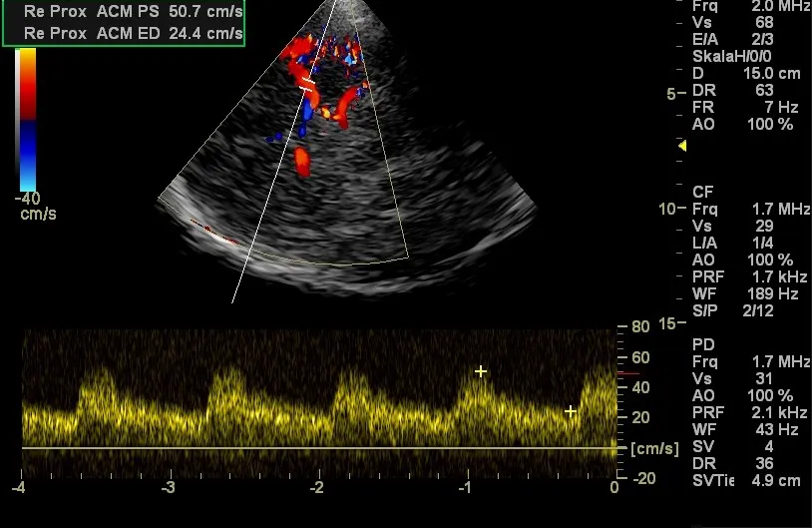Click the [cm/s] unit label on spectrum
Image resolution: width=812 pixels, height=528 pixels.
coord(654,449)
